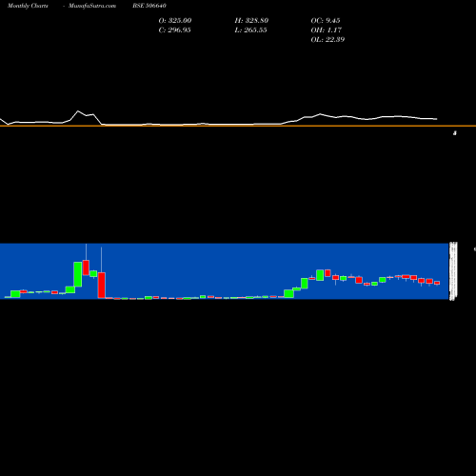Click the 'BSE 506640' ticker label
This screenshot has height=476, width=476.
[149, 6]
